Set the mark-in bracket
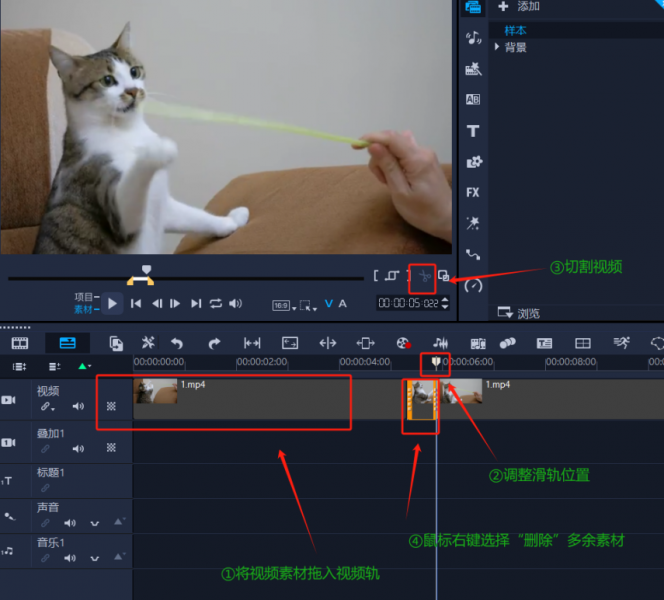 [x=376, y=276]
